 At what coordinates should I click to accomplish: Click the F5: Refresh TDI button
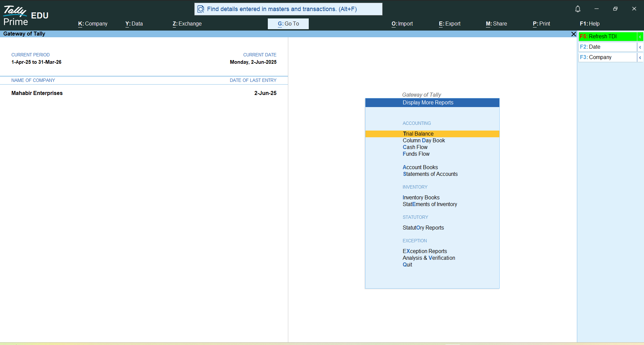[x=608, y=36]
